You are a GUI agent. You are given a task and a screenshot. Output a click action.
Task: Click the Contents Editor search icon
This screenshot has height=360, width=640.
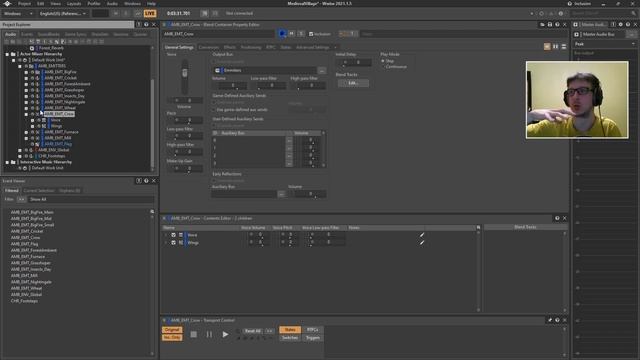[478, 227]
